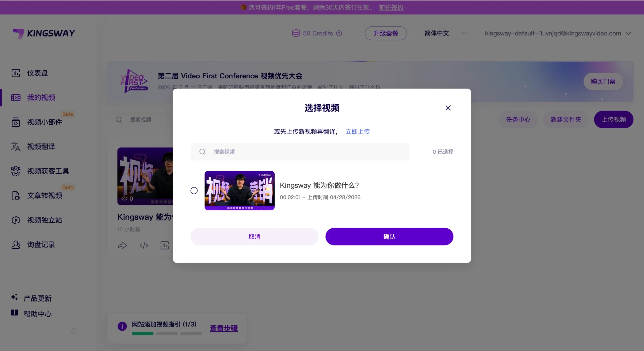
Task: Close the 选择视频 dialog
Action: 448,108
